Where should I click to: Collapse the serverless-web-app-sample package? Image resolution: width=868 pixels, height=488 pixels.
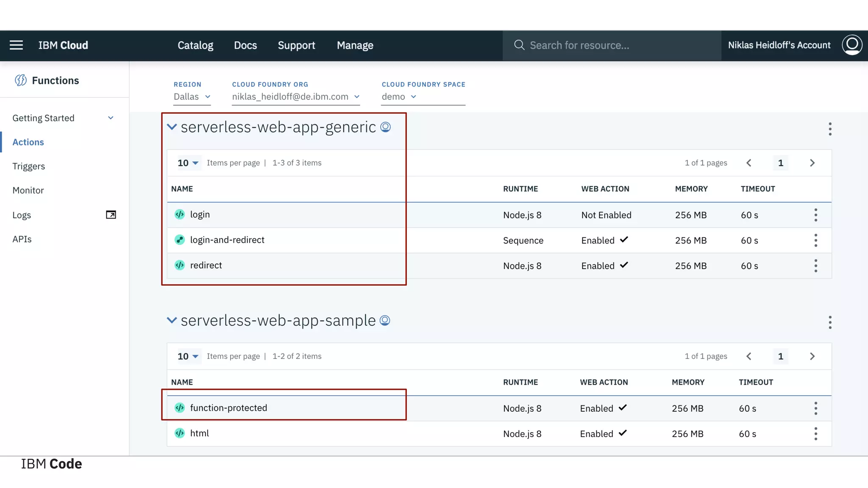tap(172, 320)
